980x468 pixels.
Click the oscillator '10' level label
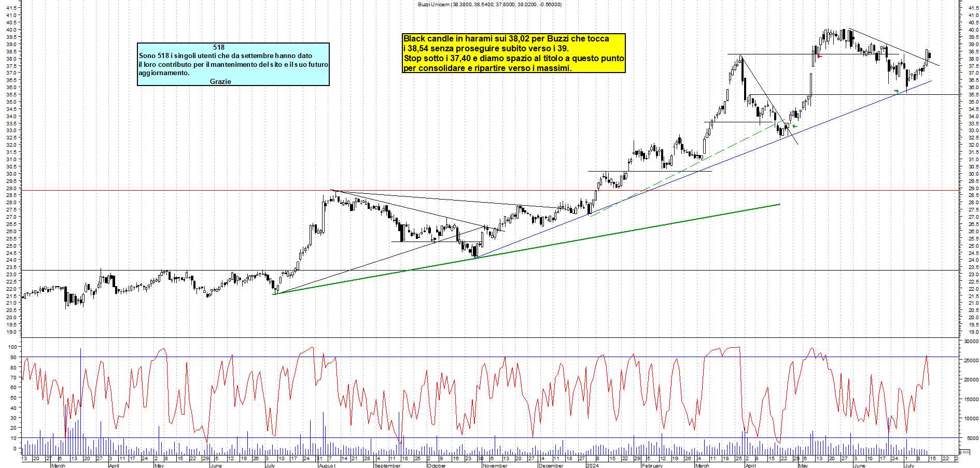coord(15,438)
